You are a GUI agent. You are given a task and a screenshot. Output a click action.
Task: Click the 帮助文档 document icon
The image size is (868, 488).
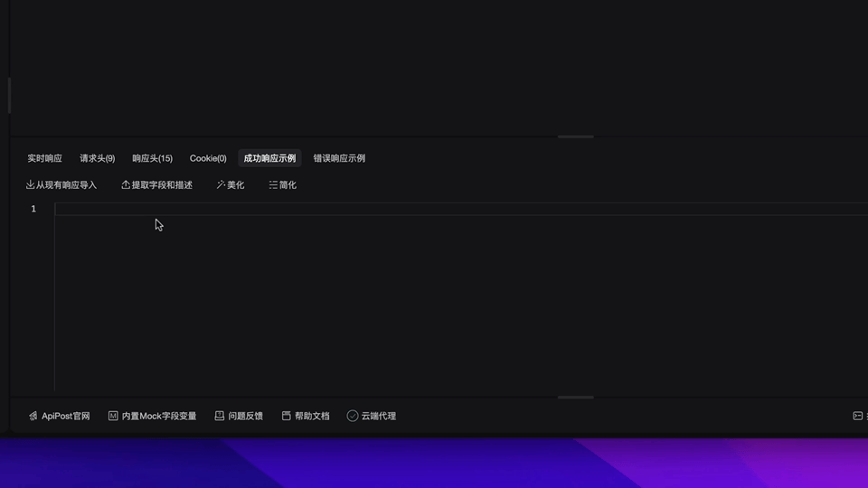[287, 416]
